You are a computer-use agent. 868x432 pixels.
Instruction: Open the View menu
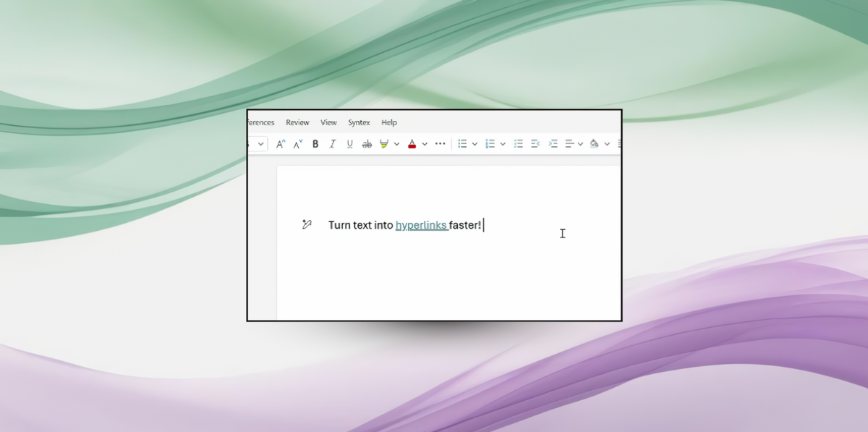pyautogui.click(x=328, y=122)
